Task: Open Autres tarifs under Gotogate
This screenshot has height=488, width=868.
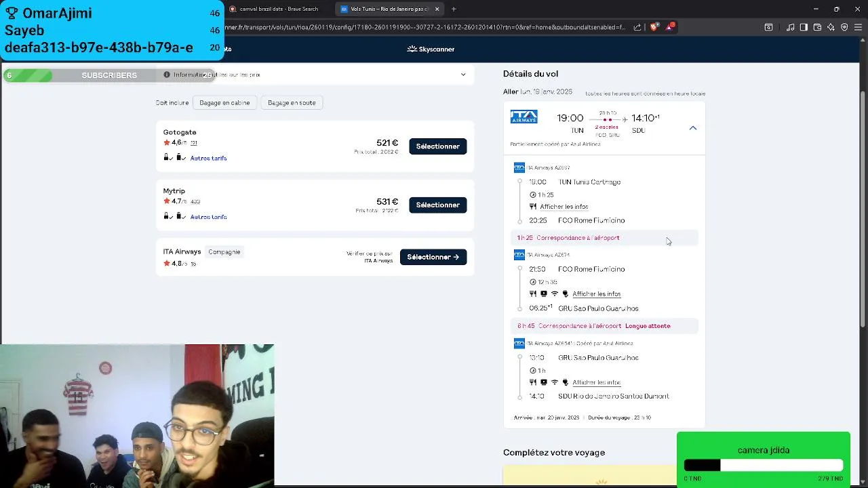Action: 208,158
